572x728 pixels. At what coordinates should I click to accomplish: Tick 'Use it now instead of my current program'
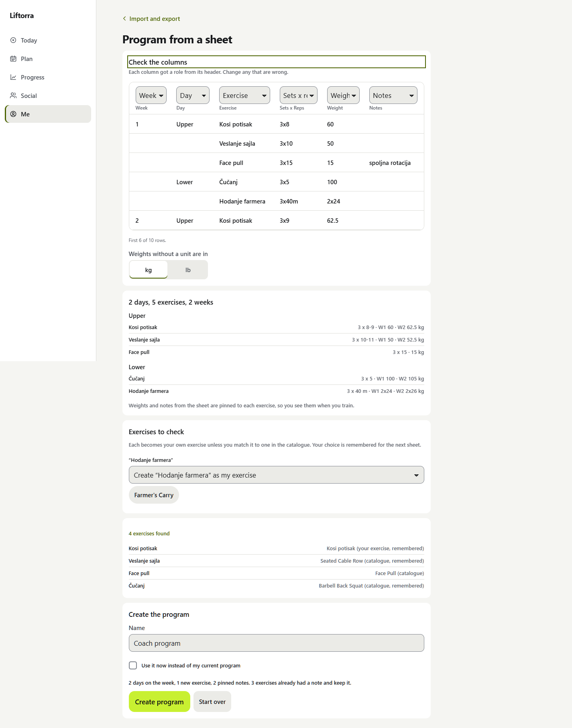pos(133,665)
